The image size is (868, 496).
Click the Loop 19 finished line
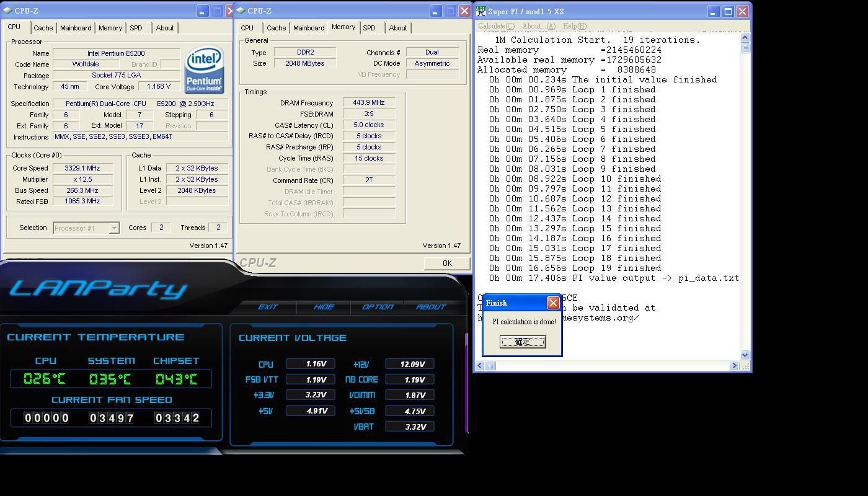[x=575, y=268]
